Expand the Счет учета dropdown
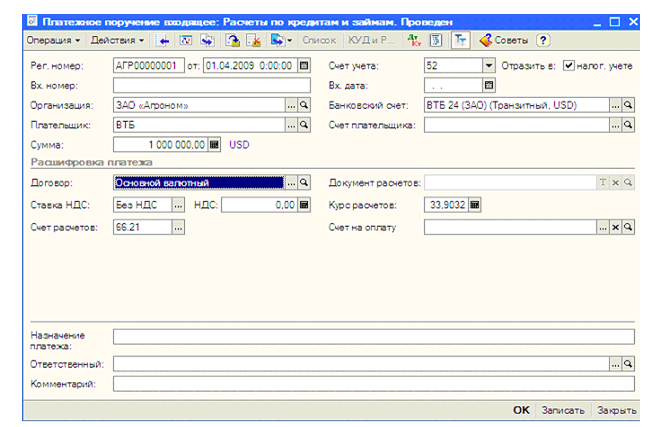 click(489, 67)
